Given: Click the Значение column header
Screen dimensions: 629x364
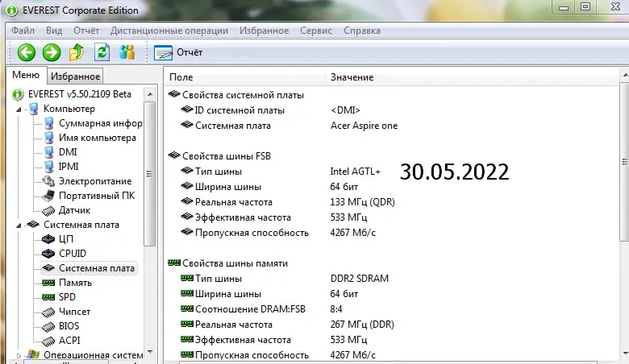Looking at the screenshot, I should (472, 77).
